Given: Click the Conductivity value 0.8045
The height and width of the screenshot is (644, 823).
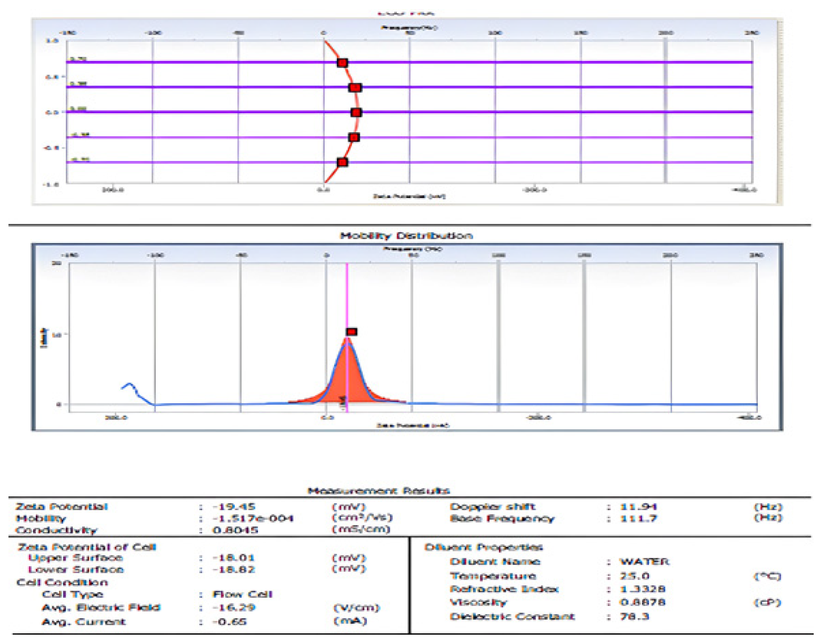Looking at the screenshot, I should pyautogui.click(x=235, y=530).
